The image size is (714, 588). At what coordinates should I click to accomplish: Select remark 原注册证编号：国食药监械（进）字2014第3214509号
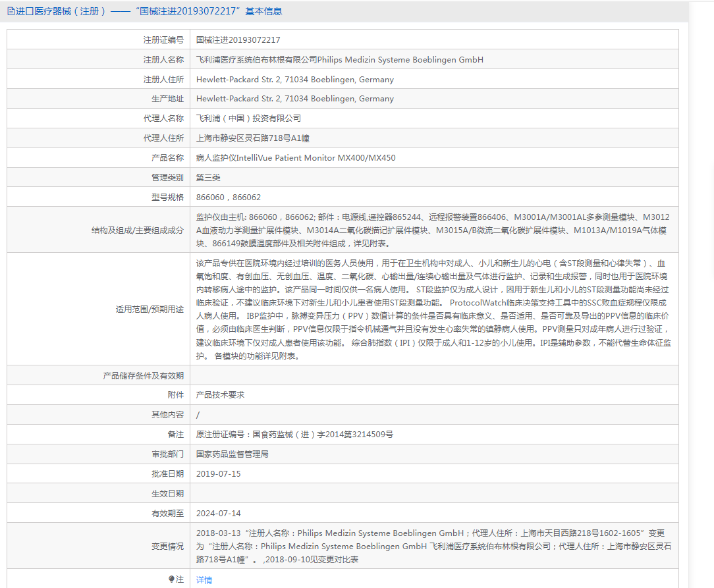tap(294, 434)
